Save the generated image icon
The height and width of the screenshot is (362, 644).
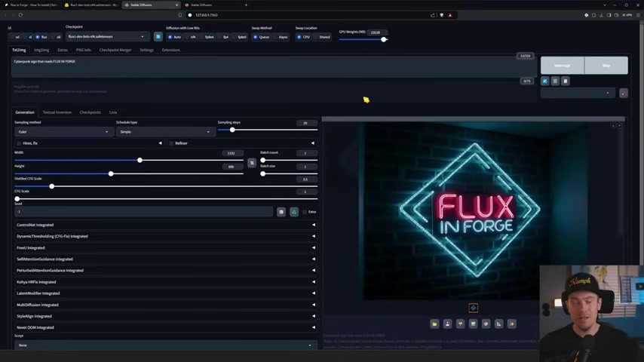[447, 324]
